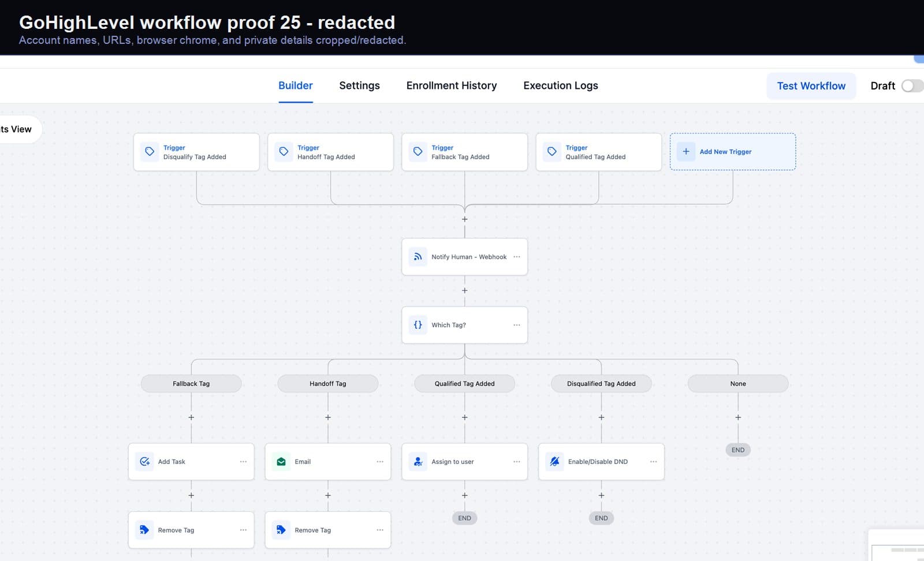
Task: Click the END marker under None branch
Action: coord(738,450)
